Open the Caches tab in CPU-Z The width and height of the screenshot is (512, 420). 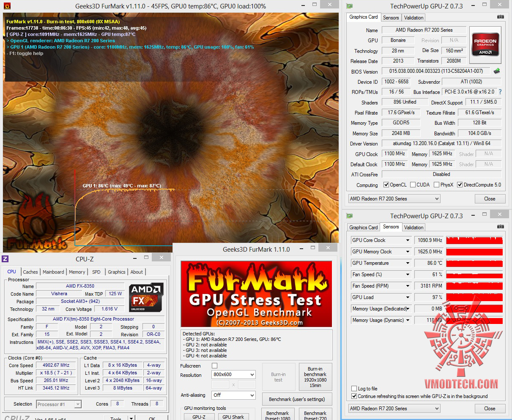[x=30, y=272]
